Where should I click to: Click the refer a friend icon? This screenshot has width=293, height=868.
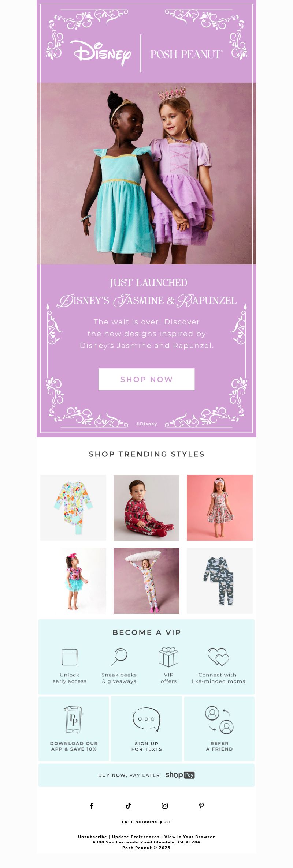pos(219,720)
